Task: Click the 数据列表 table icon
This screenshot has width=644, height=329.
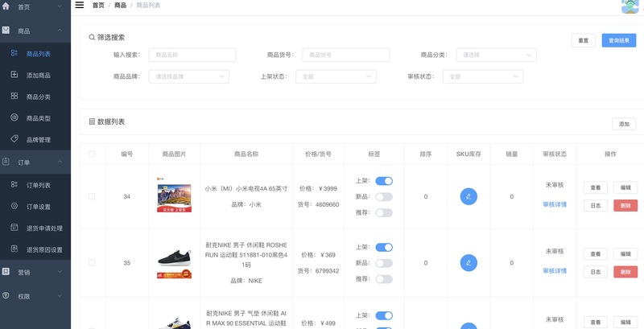Action: [x=92, y=121]
